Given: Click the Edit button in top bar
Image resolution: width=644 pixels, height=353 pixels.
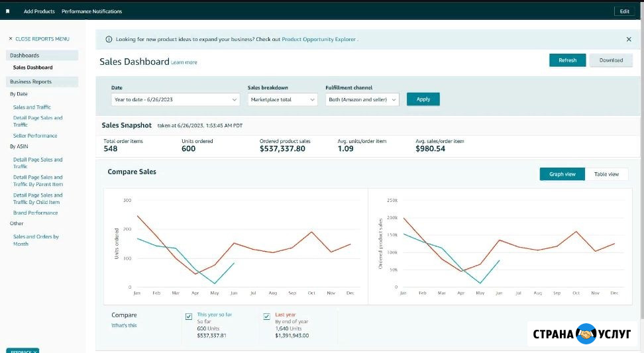Looking at the screenshot, I should (624, 11).
